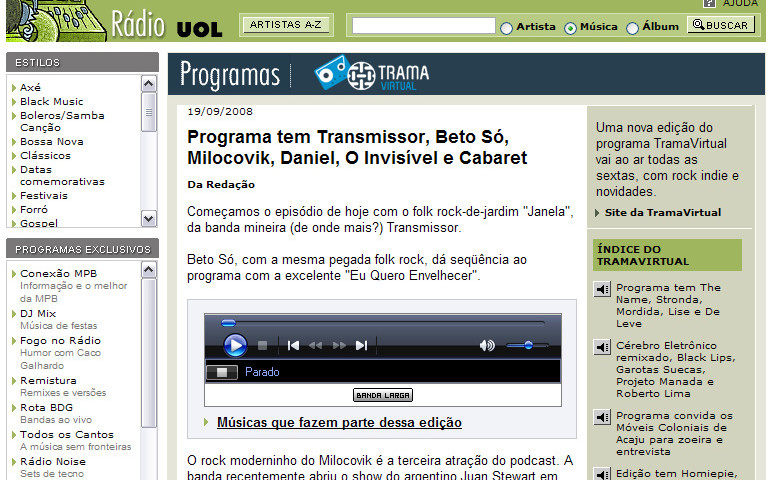Click the Programas header title
Screen dimensions: 771x480
(230, 75)
